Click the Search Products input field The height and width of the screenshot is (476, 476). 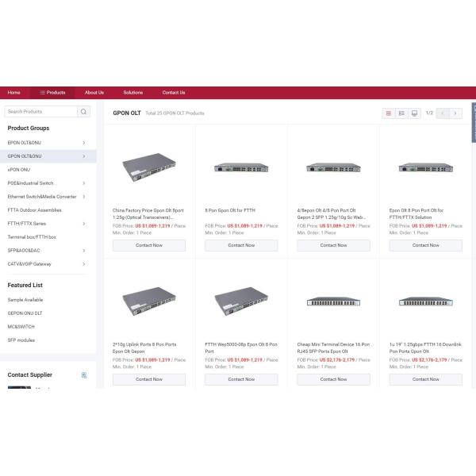[41, 112]
